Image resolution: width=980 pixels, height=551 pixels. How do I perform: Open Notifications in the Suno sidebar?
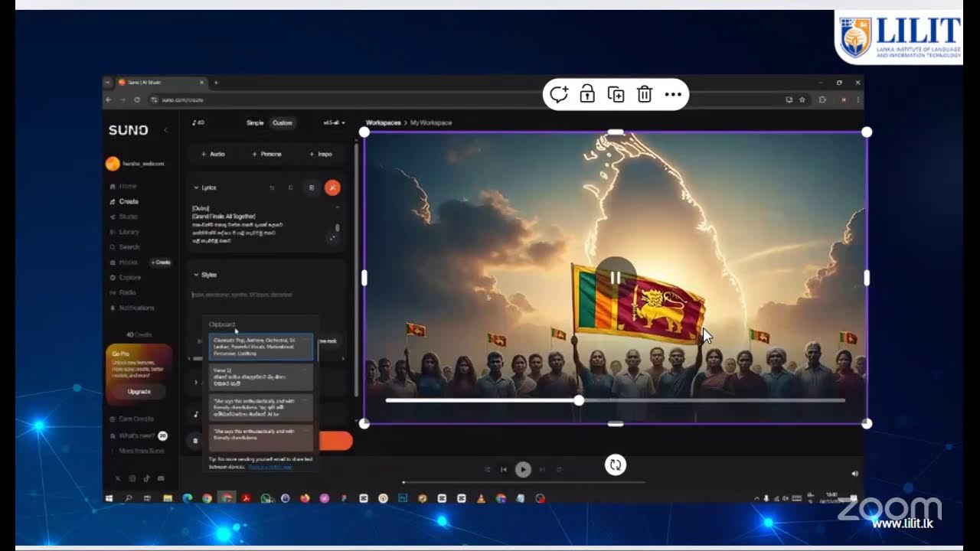[132, 308]
